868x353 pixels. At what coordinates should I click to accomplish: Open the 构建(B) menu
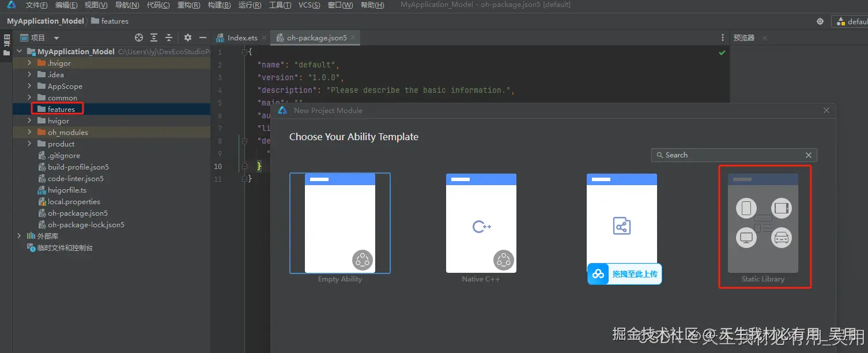tap(219, 5)
